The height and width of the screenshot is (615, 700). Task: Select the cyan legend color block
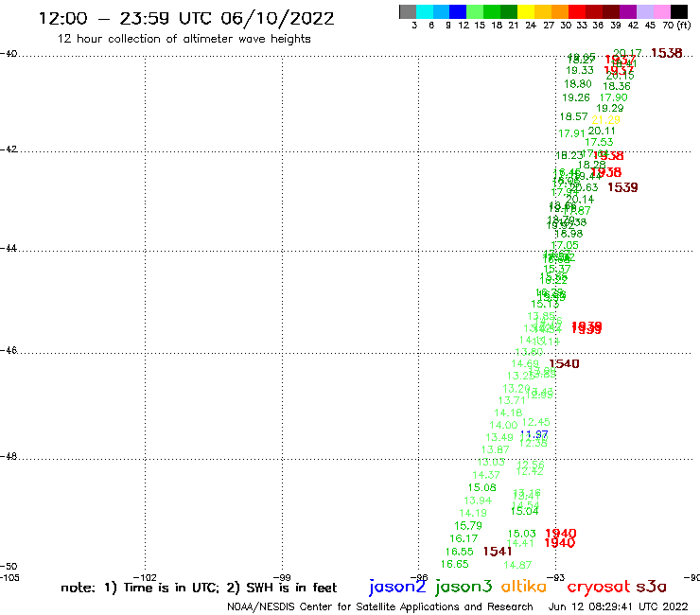pos(425,11)
